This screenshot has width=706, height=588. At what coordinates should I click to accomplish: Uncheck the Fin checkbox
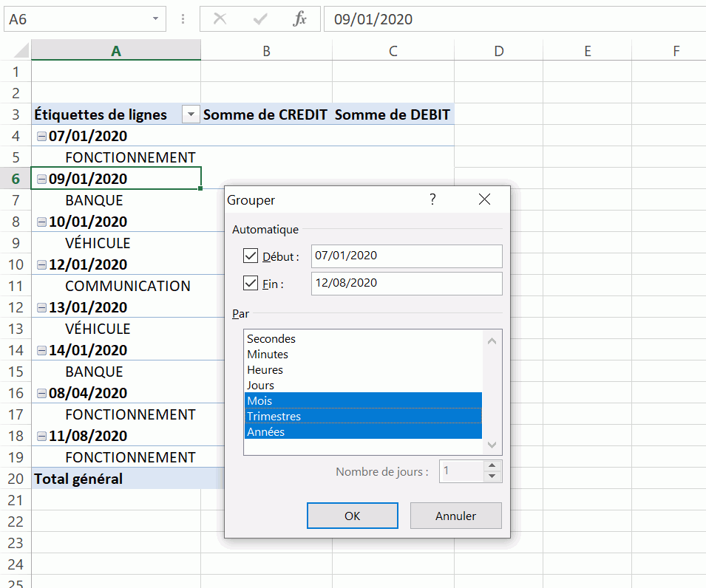coord(251,284)
